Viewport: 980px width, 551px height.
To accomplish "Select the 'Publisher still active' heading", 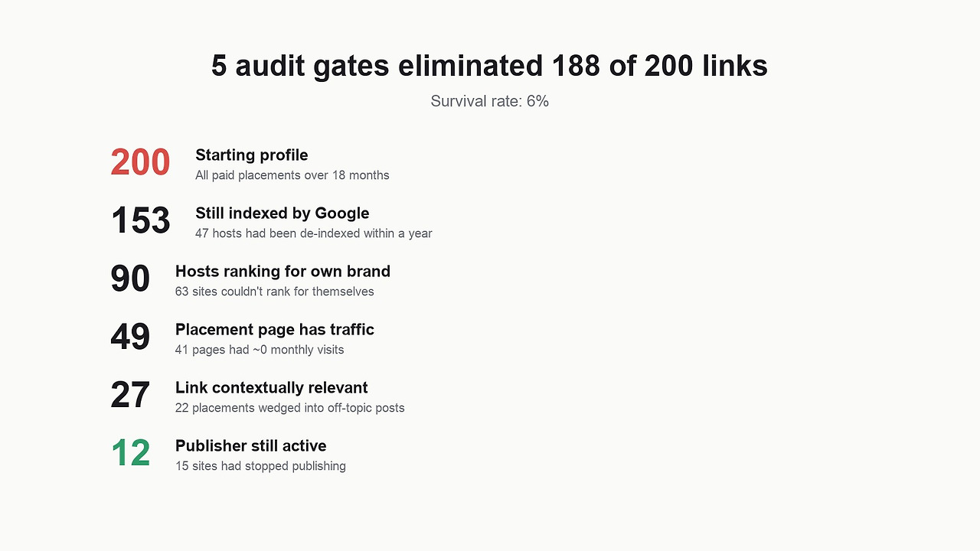I will pos(250,445).
